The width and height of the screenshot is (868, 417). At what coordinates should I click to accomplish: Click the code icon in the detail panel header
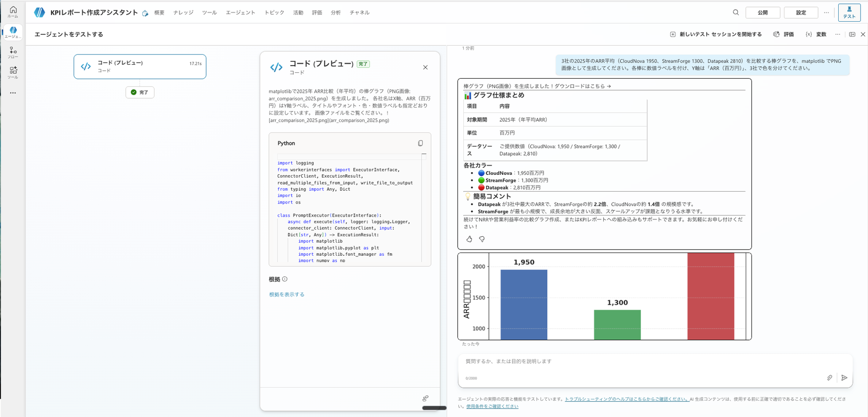pos(277,67)
